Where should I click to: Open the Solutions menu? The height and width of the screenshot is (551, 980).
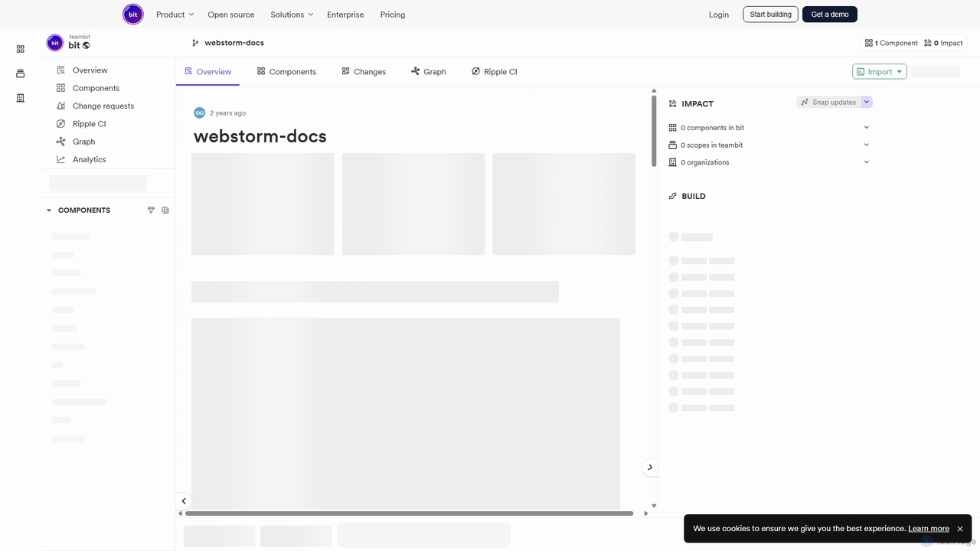[x=292, y=15]
